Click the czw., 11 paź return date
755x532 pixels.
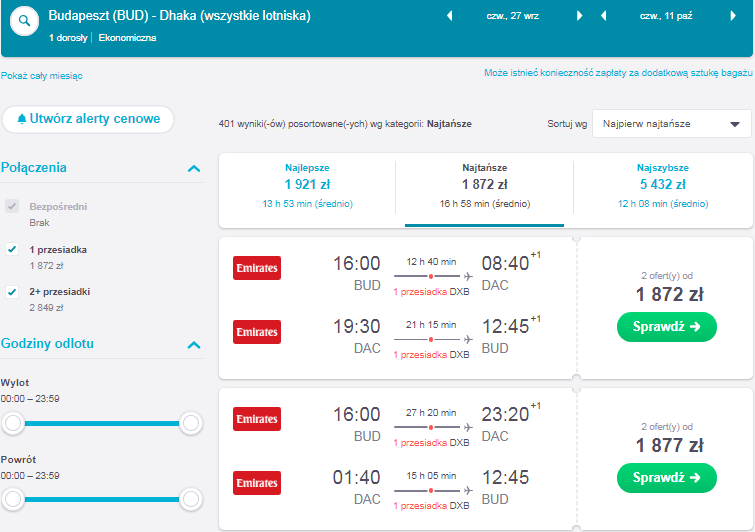tap(666, 16)
